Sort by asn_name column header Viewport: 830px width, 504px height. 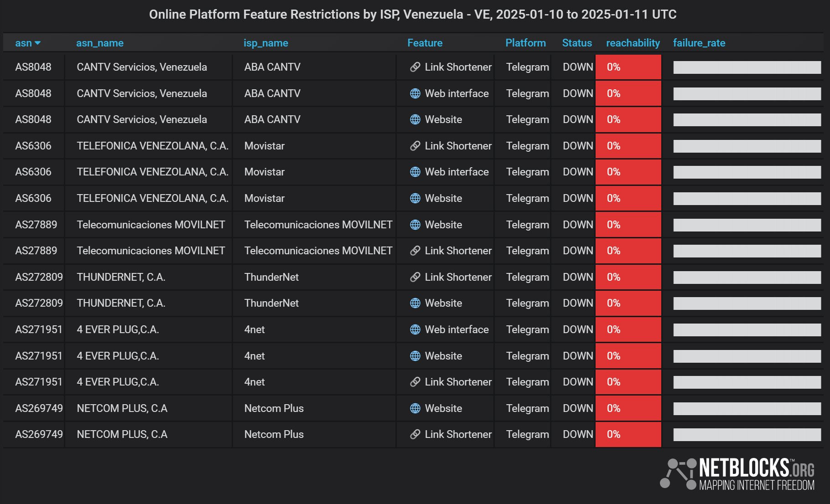tap(100, 43)
